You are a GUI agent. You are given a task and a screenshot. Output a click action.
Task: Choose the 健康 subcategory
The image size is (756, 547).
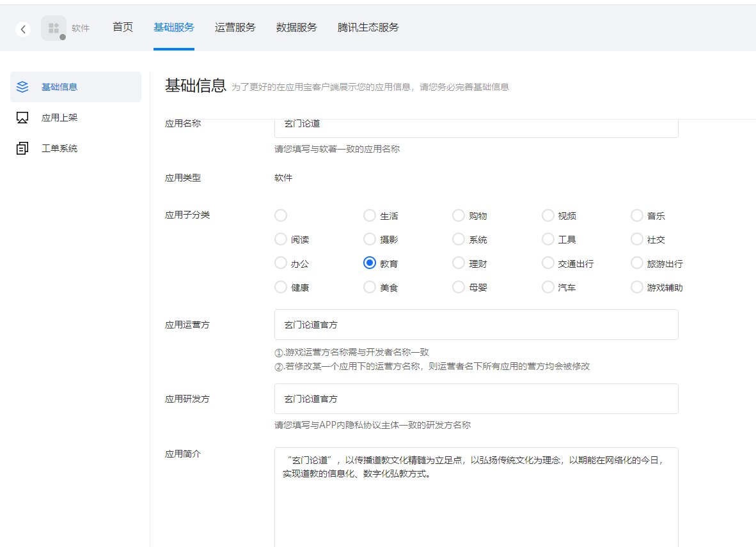(280, 287)
